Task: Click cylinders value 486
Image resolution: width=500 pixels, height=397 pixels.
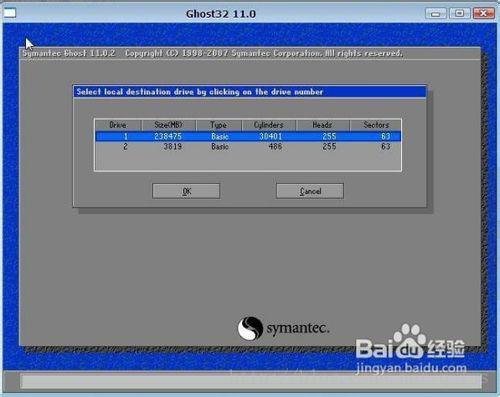Action: [275, 146]
